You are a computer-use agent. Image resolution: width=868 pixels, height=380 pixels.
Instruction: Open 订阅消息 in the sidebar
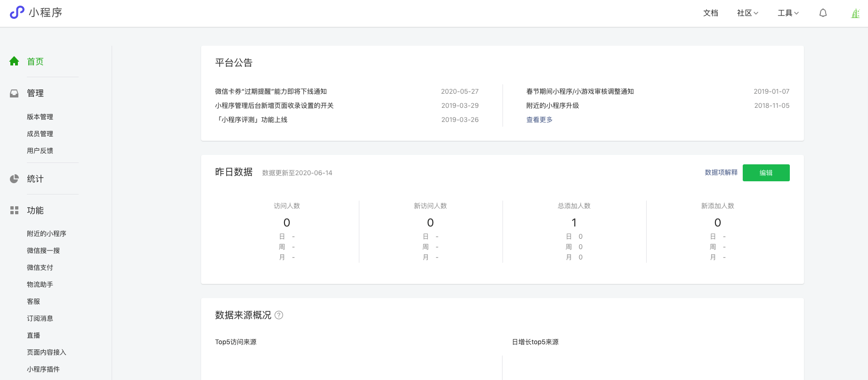(40, 318)
